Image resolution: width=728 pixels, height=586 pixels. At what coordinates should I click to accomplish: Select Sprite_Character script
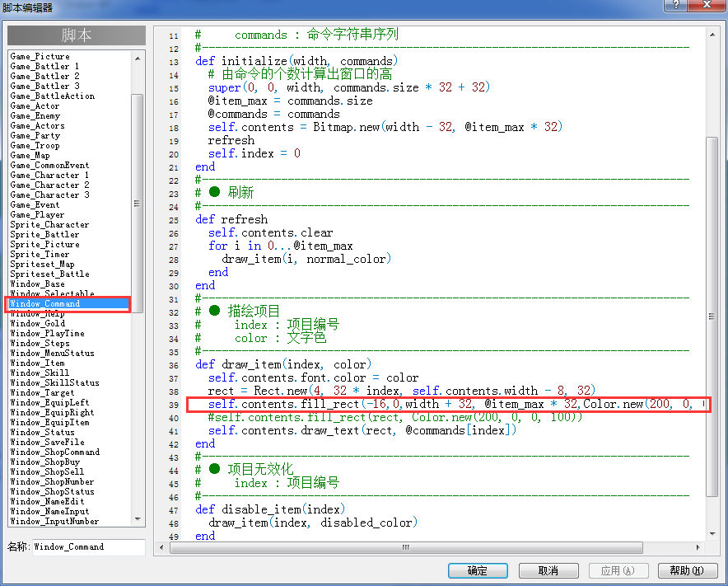point(49,224)
